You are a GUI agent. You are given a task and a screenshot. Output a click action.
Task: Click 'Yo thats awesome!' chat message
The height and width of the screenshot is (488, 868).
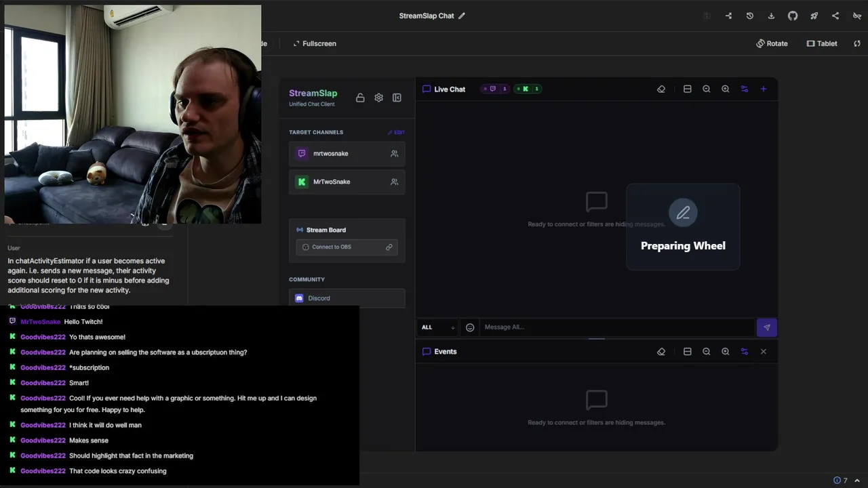tap(97, 337)
